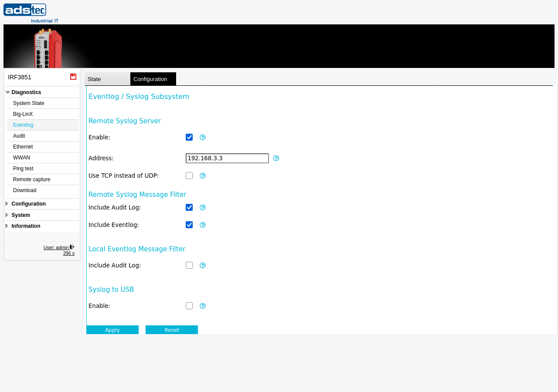The height and width of the screenshot is (392, 558).
Task: Click the logout icon next to User admin
Action: pos(72,247)
